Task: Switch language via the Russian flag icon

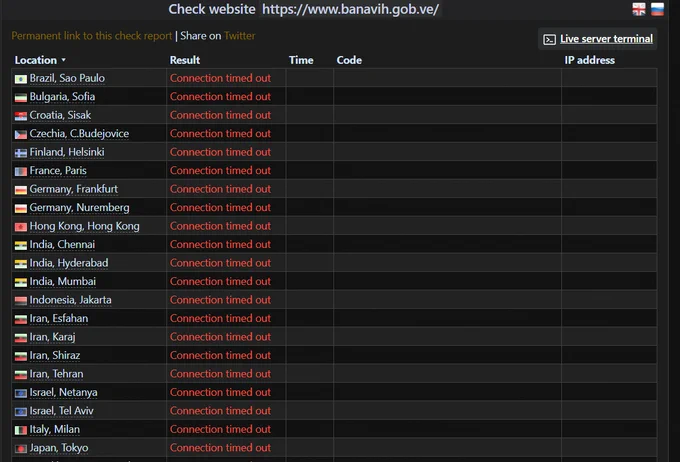Action: 657,9
